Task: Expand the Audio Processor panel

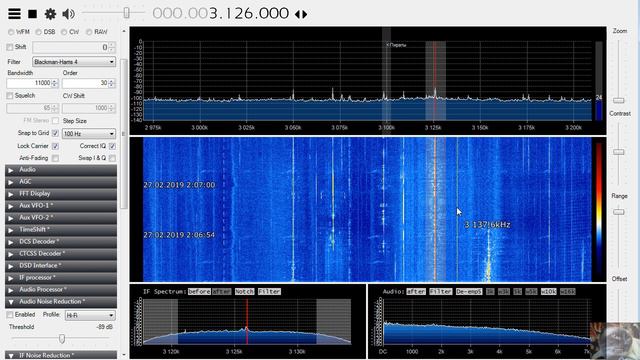Action: click(x=61, y=290)
